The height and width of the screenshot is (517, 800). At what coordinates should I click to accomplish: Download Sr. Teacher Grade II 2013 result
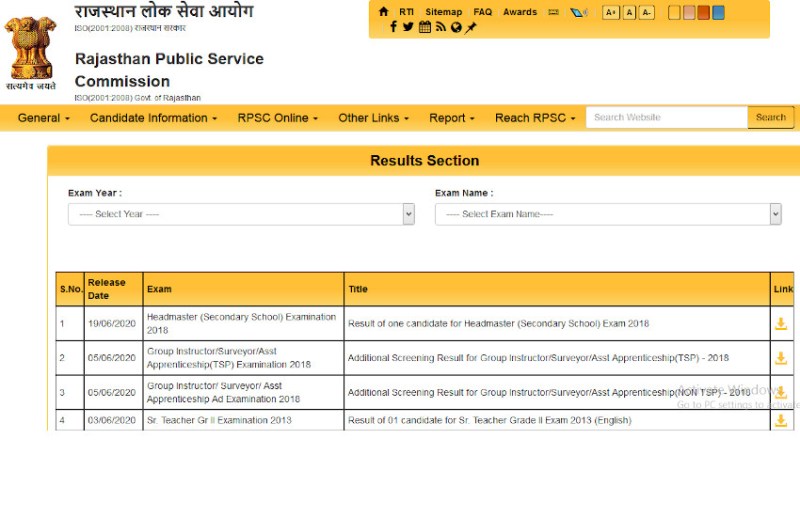click(781, 420)
